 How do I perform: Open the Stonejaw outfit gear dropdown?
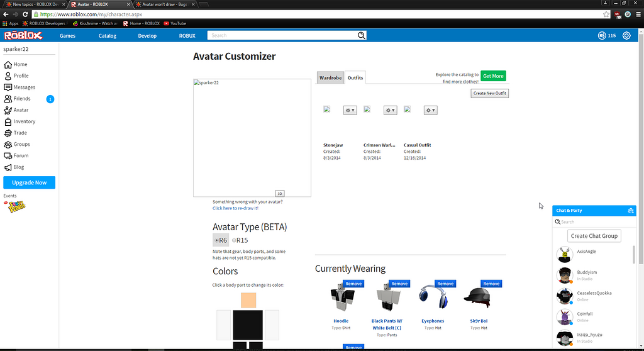pyautogui.click(x=350, y=110)
